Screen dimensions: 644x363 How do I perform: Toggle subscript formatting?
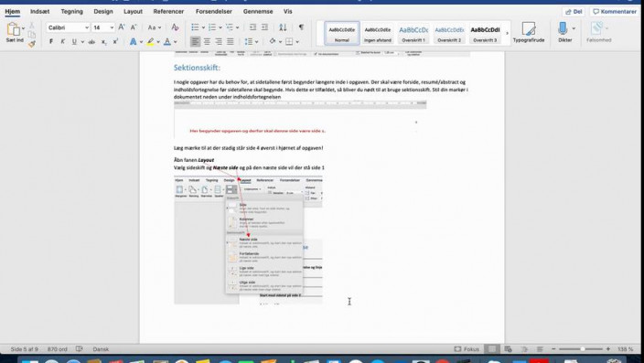(103, 41)
